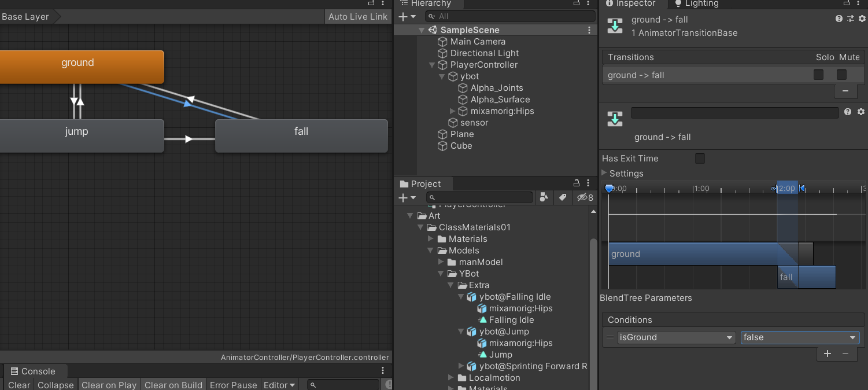Select the fall state node
This screenshot has height=390, width=868.
pyautogui.click(x=301, y=135)
